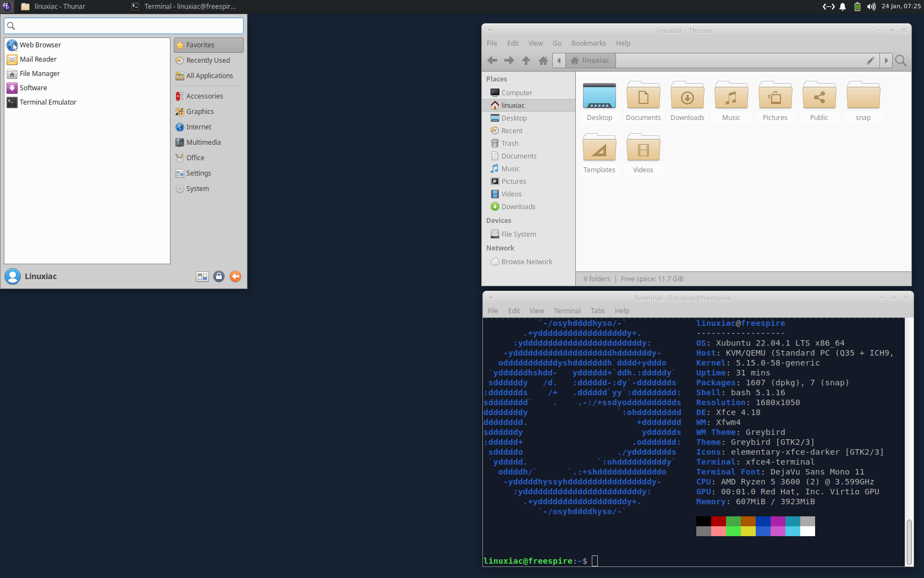Toggle path edit pencil in Thunar
Screen dimensions: 924x578
871,61
